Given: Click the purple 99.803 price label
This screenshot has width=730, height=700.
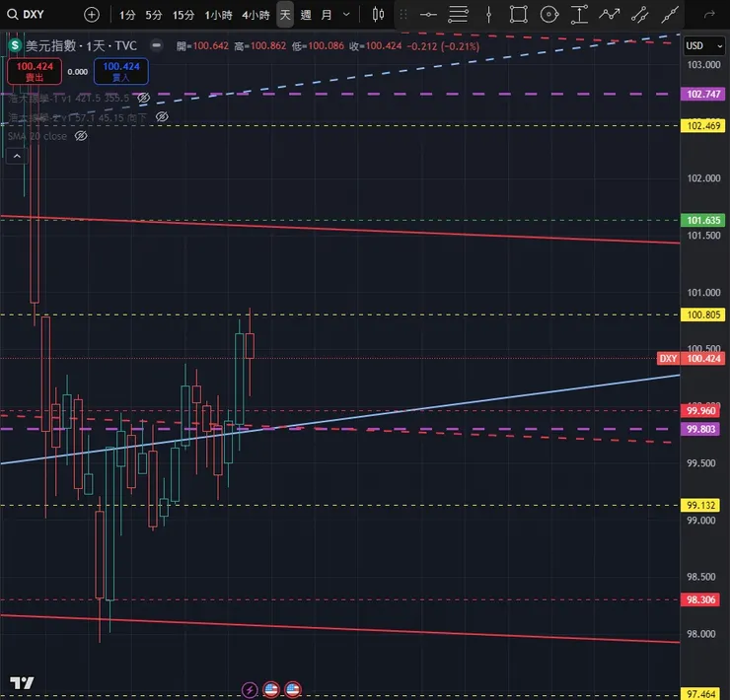Looking at the screenshot, I should tap(700, 429).
